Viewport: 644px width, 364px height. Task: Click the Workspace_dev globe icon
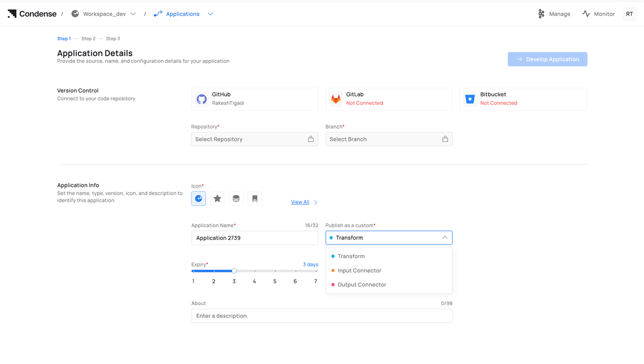pyautogui.click(x=75, y=14)
